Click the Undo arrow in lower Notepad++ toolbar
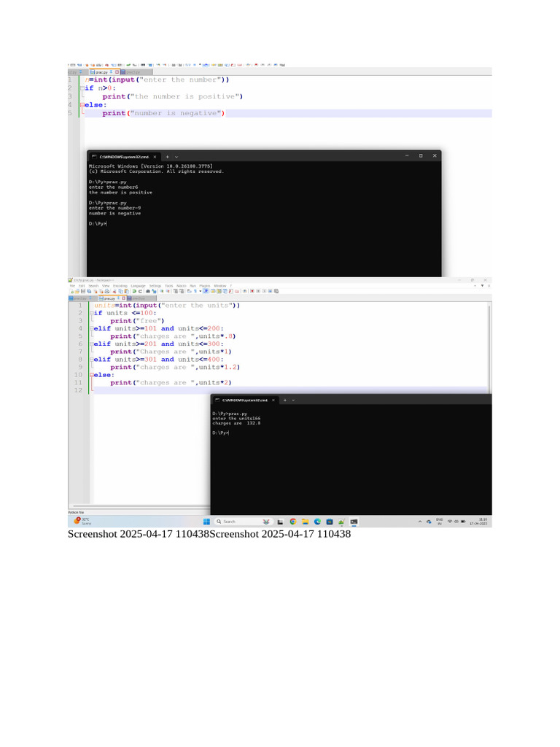The image size is (560, 747). [134, 291]
